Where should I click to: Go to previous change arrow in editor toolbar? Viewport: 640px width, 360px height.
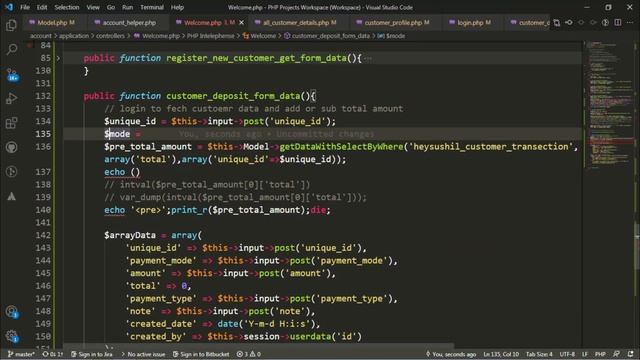click(x=581, y=22)
